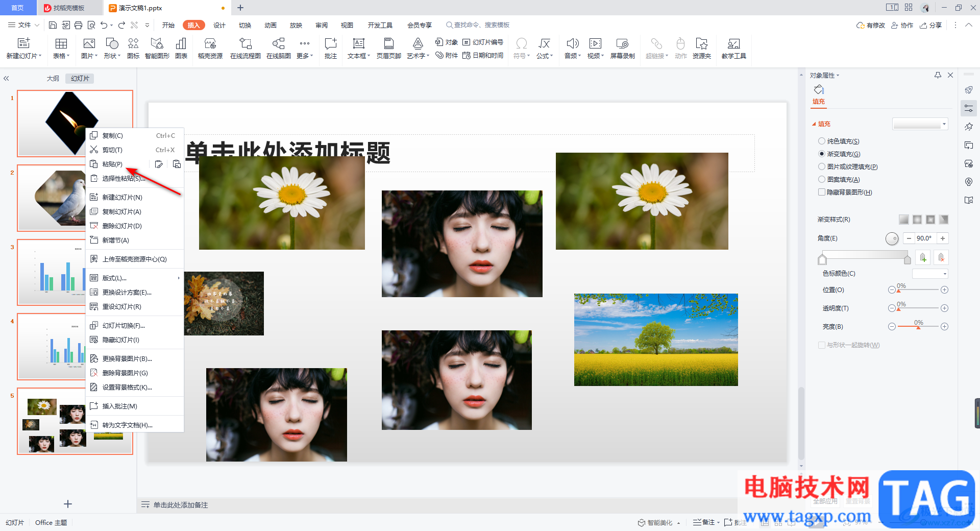Increase angle with plus stepper
This screenshot has height=531, width=980.
coord(943,238)
